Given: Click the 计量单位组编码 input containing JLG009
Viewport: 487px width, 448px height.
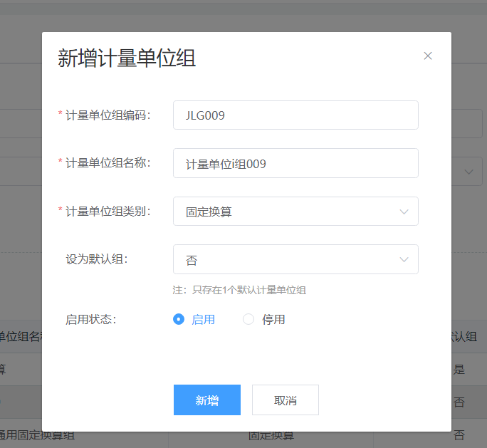Looking at the screenshot, I should [x=295, y=115].
